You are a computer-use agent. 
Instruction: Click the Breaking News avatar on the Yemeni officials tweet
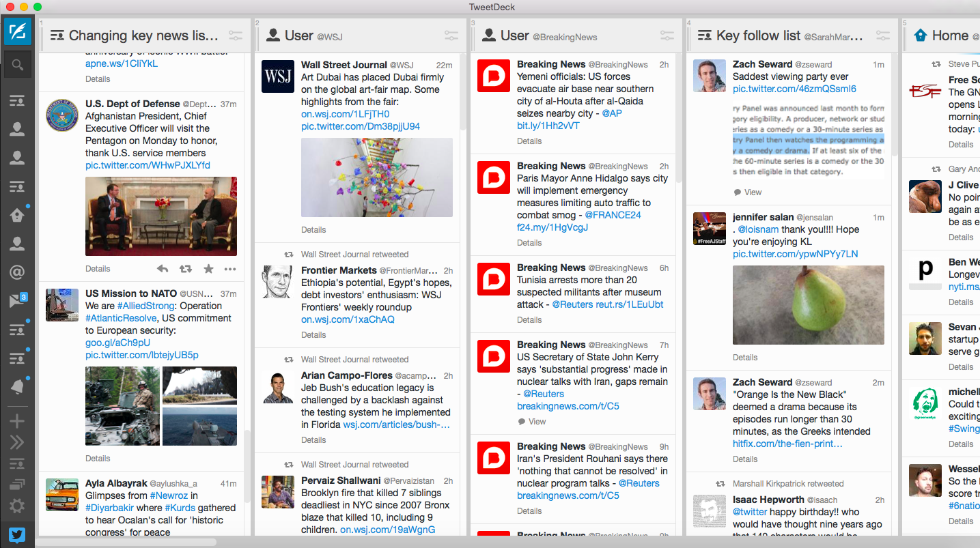[494, 76]
